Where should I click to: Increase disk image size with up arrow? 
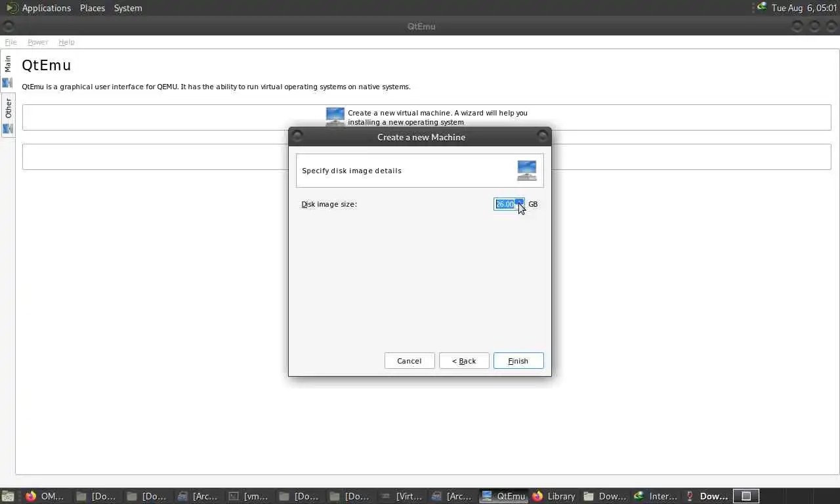pyautogui.click(x=520, y=201)
